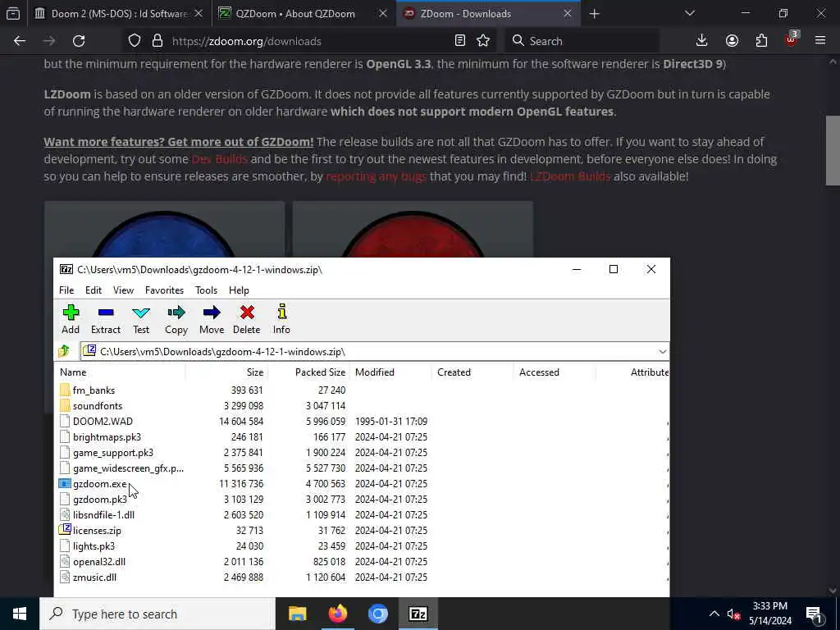Image resolution: width=840 pixels, height=630 pixels.
Task: Switch to the QZDoom About tab
Action: 294,13
